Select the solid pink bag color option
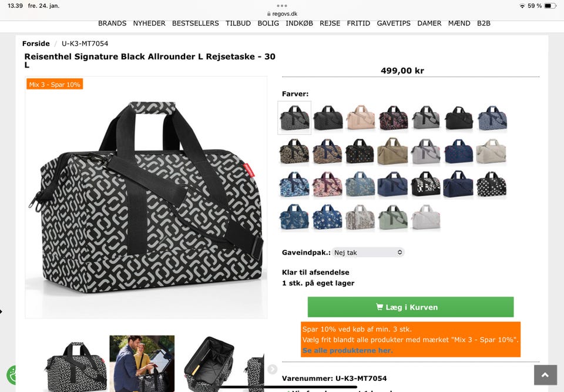 coord(361,118)
